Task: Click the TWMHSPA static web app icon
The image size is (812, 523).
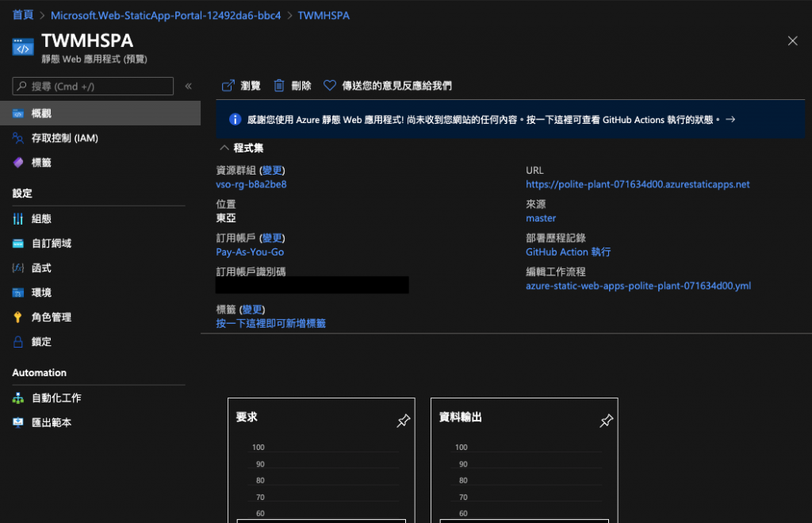Action: pyautogui.click(x=23, y=47)
